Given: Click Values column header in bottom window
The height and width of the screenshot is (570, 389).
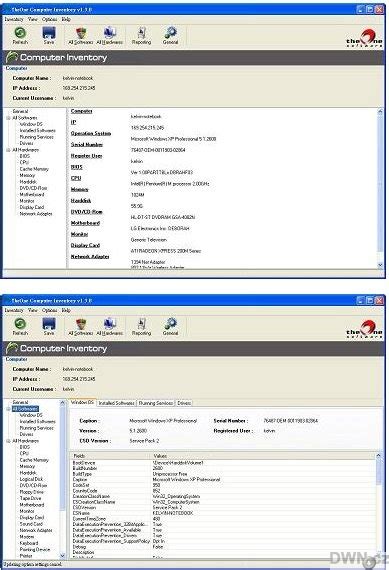Looking at the screenshot, I should tap(263, 456).
